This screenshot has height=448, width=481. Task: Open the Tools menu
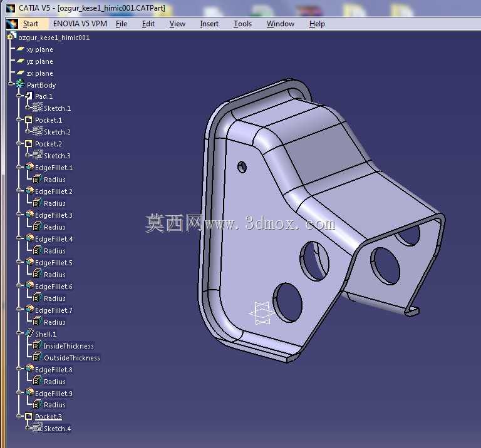(x=242, y=24)
